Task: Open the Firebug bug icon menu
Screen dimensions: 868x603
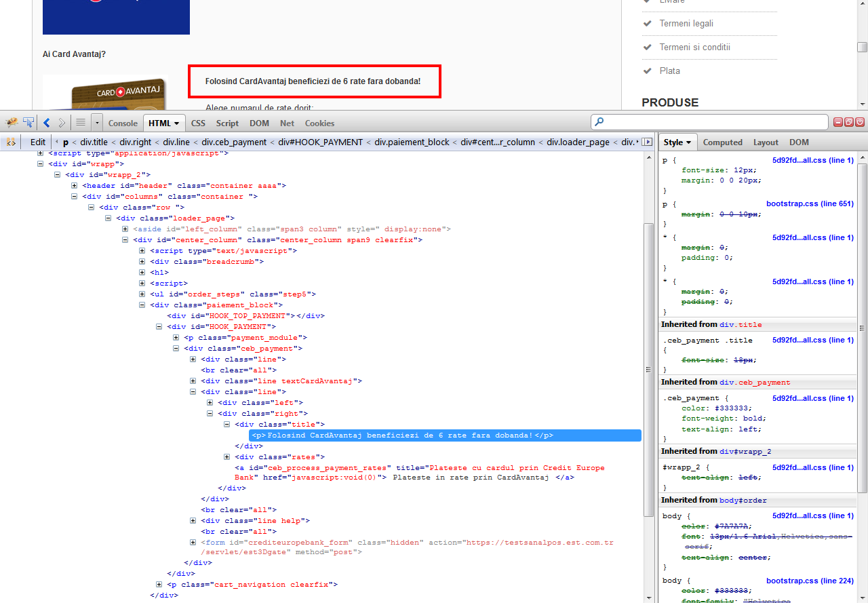Action: [x=12, y=123]
